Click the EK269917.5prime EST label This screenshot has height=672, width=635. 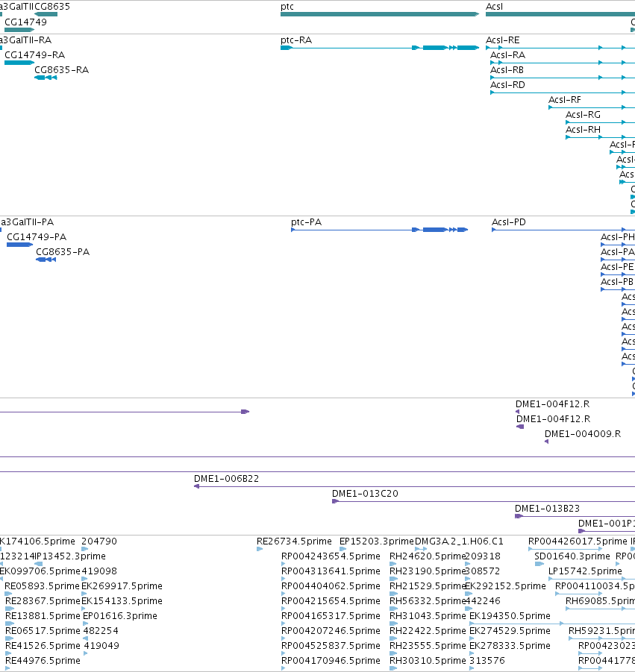[x=122, y=587]
